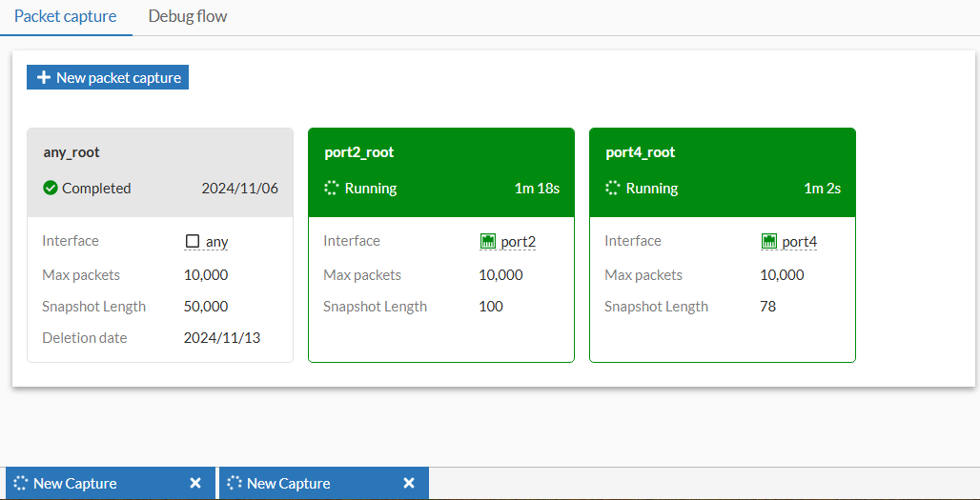Open the any interface link
The image size is (980, 500).
[217, 242]
